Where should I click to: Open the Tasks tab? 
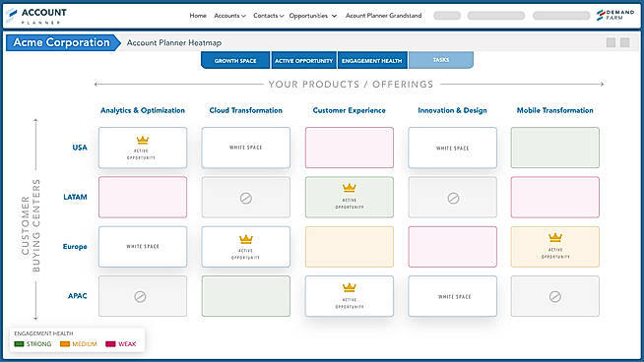(441, 60)
